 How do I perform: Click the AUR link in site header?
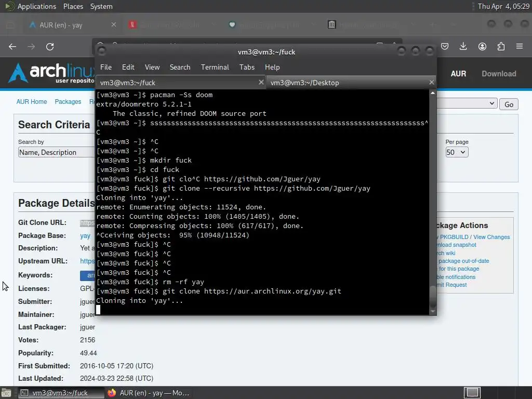458,74
